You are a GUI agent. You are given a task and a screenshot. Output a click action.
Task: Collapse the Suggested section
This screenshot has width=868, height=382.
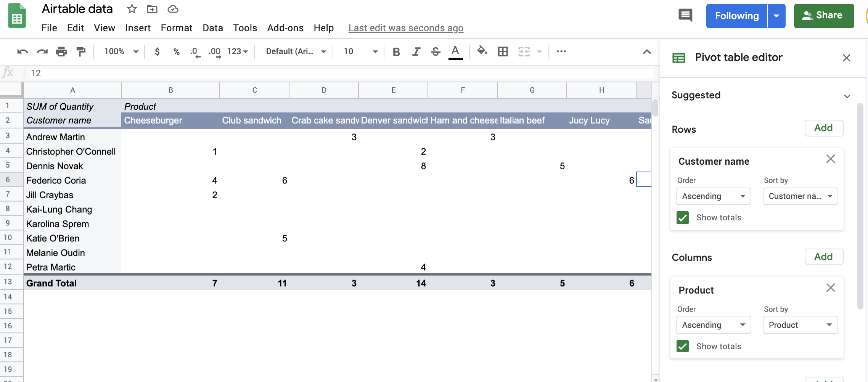847,96
